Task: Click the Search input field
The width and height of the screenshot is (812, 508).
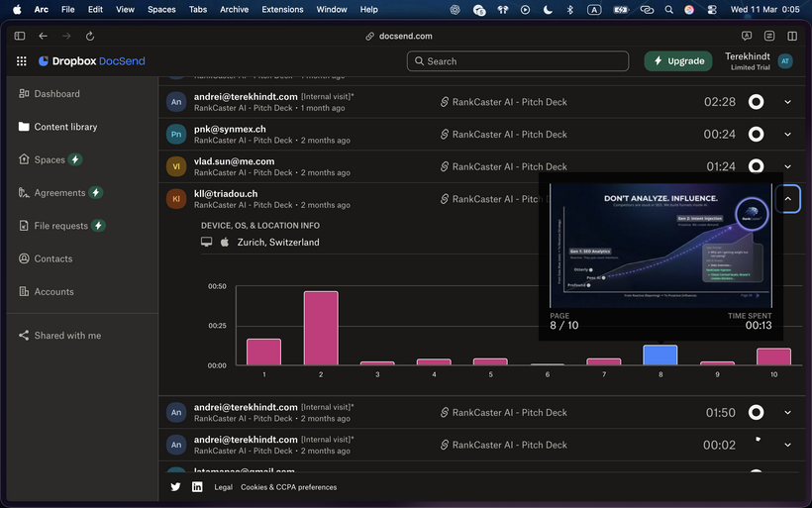Action: click(x=517, y=61)
